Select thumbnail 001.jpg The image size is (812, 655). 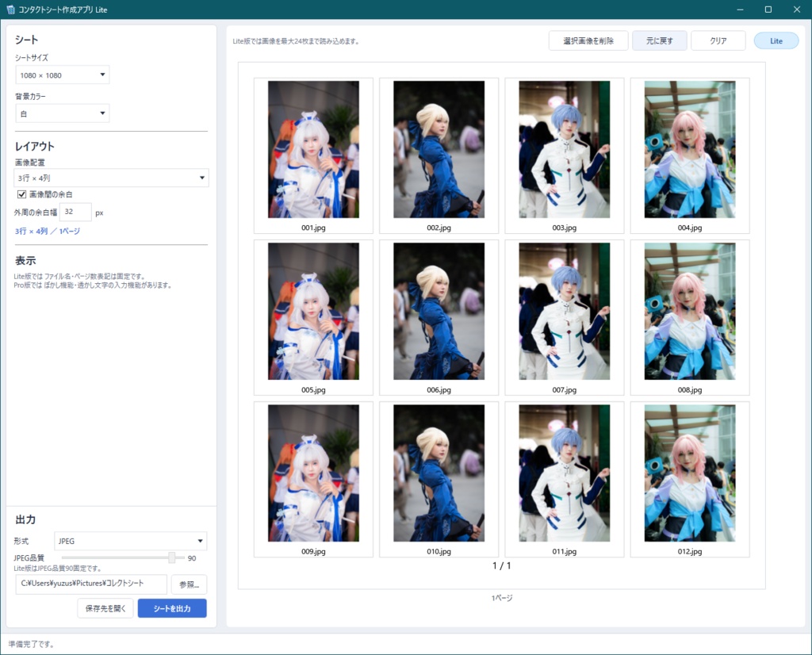tap(313, 156)
